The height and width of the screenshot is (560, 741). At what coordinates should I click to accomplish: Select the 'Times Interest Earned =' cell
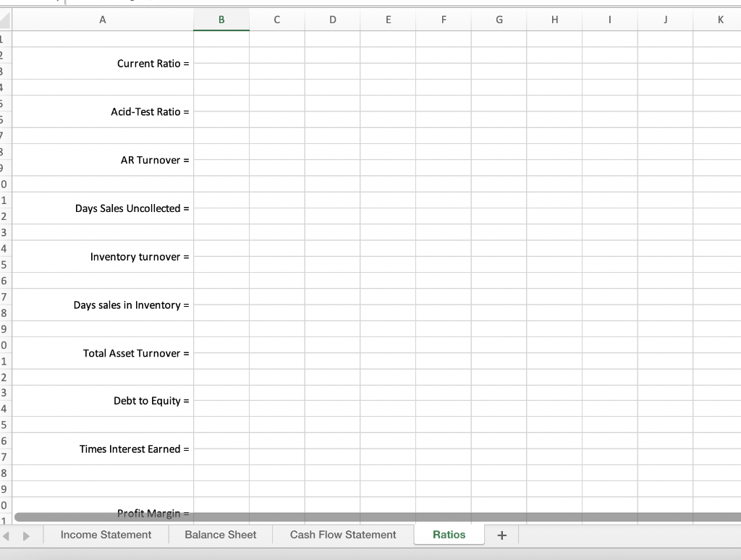pos(103,449)
